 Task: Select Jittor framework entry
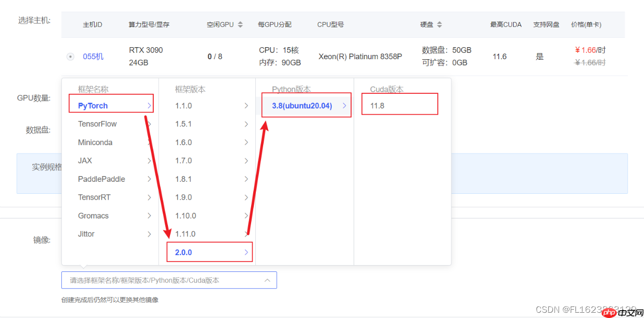coord(85,234)
